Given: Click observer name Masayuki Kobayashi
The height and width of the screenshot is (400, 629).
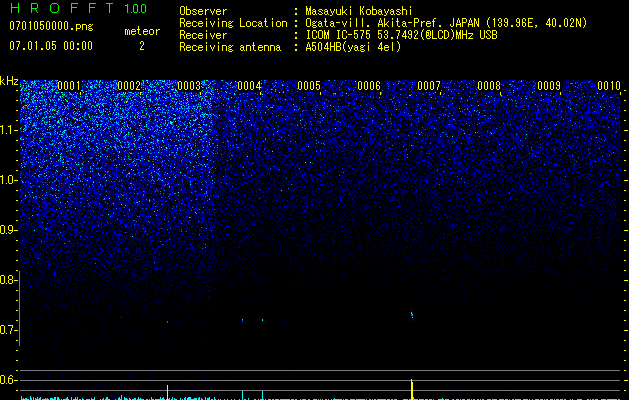Looking at the screenshot, I should click(359, 11).
